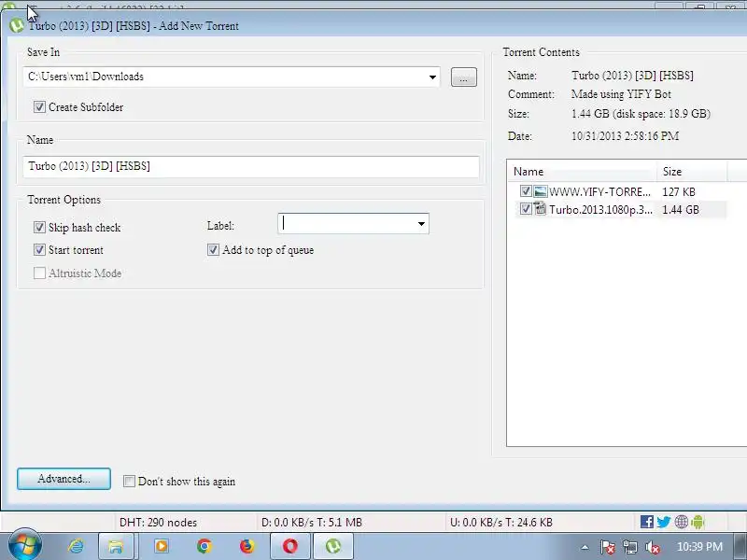
Task: Open Windows Media Player from taskbar
Action: click(x=162, y=546)
